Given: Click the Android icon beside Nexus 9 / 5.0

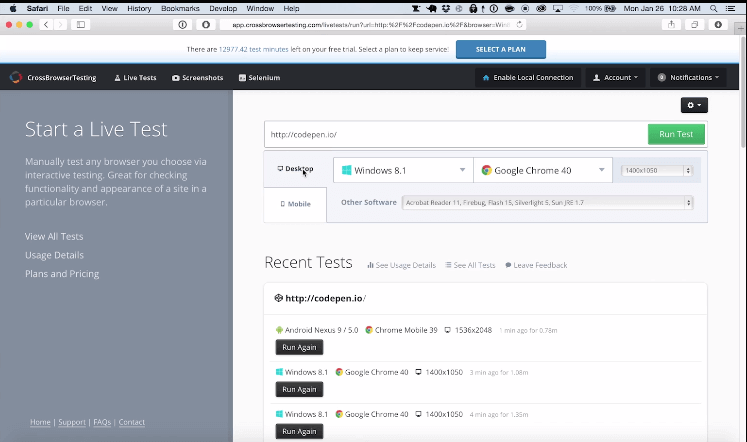Looking at the screenshot, I should point(279,330).
